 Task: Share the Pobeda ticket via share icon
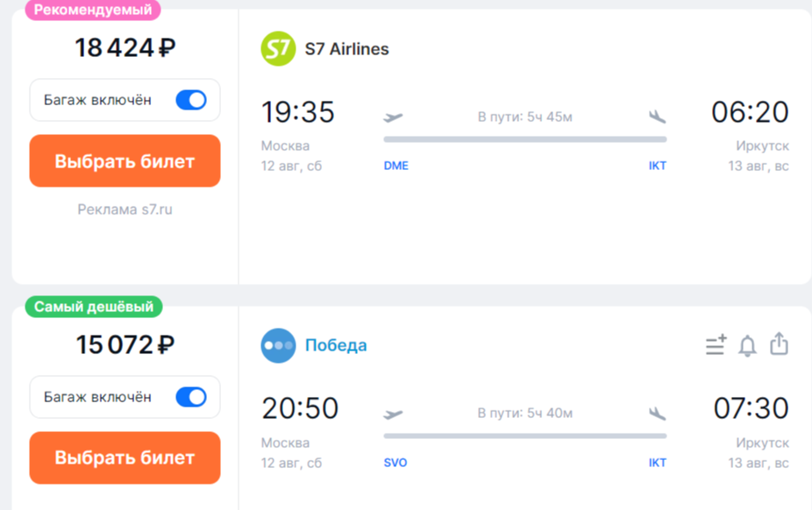tap(779, 344)
